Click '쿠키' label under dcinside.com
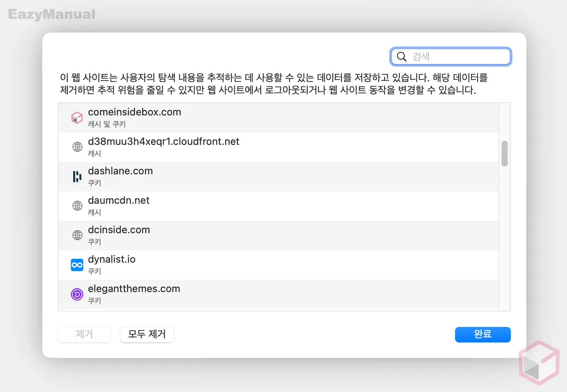Image resolution: width=567 pixels, height=392 pixels. tap(94, 242)
